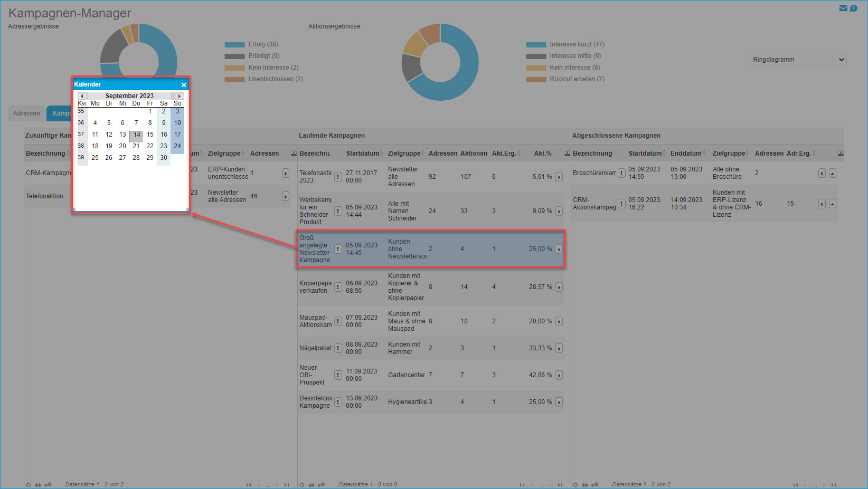This screenshot has height=489, width=868.
Task: Refresh the Laufende Kampagnen table
Action: point(301,485)
